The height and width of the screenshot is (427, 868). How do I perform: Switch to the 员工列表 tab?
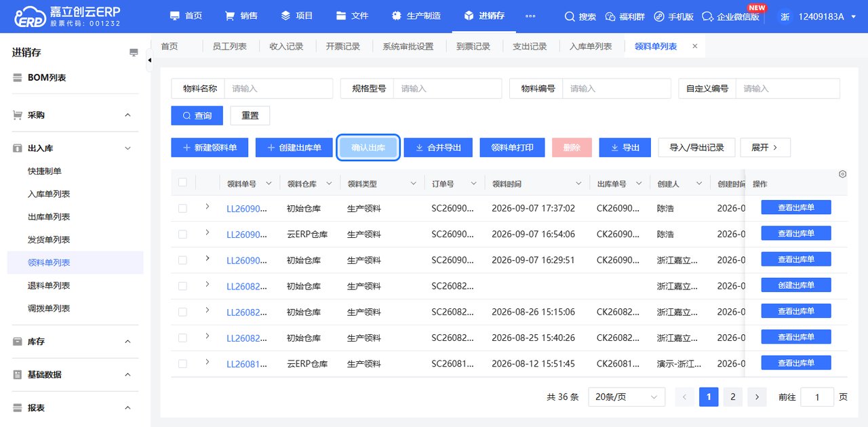pos(230,46)
